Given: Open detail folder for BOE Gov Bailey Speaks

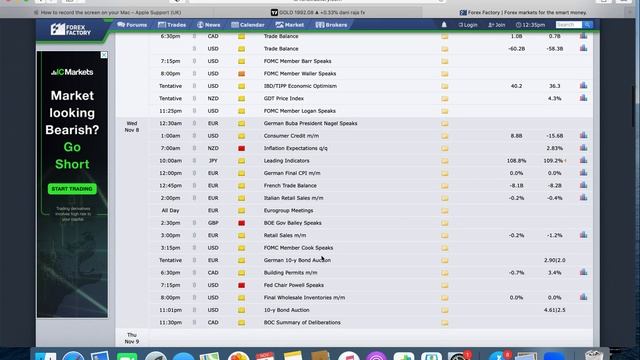Looking at the screenshot, I should (444, 223).
